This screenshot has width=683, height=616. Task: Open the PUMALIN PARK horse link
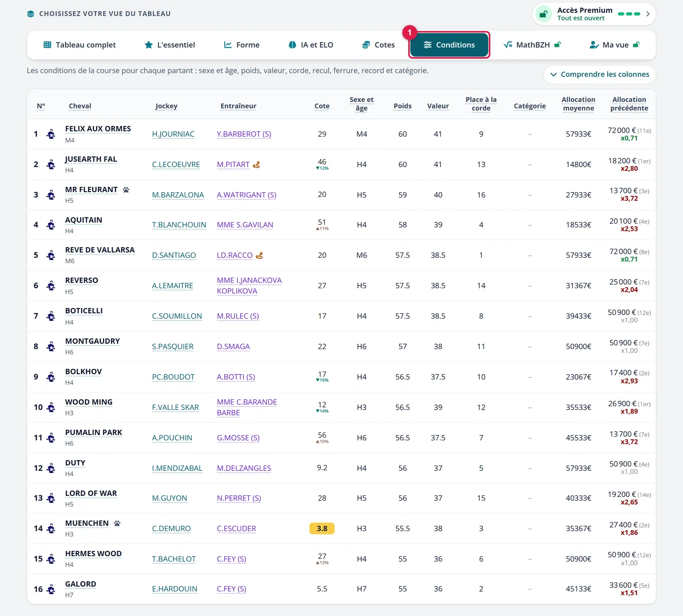click(x=94, y=432)
